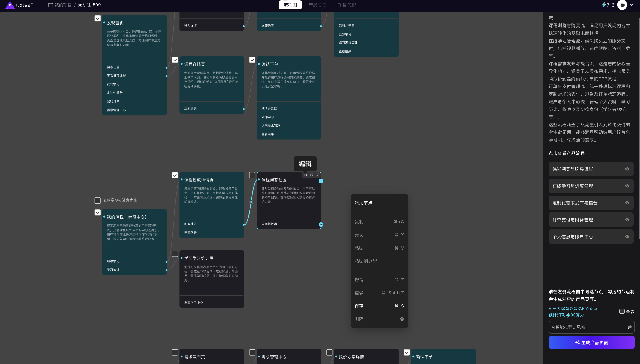Switch to the 产品页面 tab

(317, 5)
